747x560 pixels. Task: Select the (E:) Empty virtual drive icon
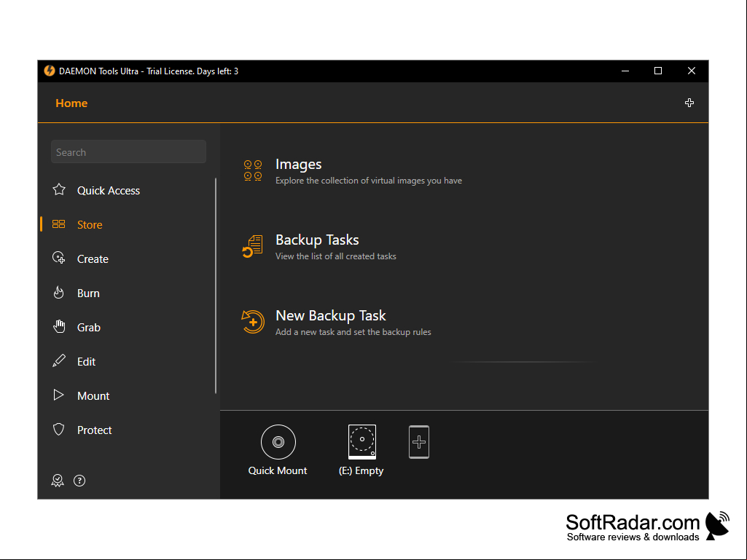(362, 442)
